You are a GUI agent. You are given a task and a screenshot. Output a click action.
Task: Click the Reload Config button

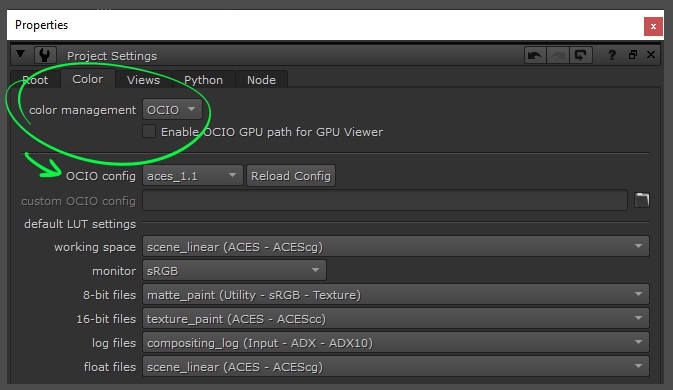tap(291, 176)
